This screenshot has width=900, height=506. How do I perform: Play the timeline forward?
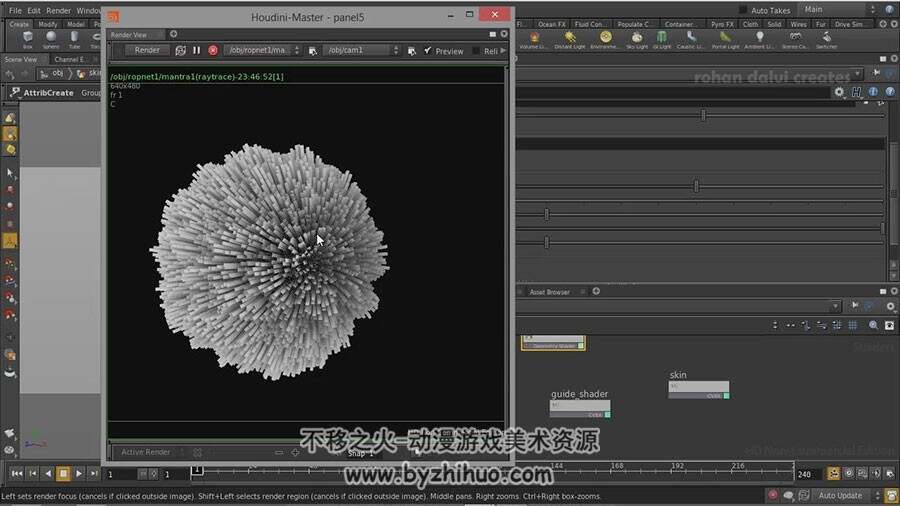[79, 474]
